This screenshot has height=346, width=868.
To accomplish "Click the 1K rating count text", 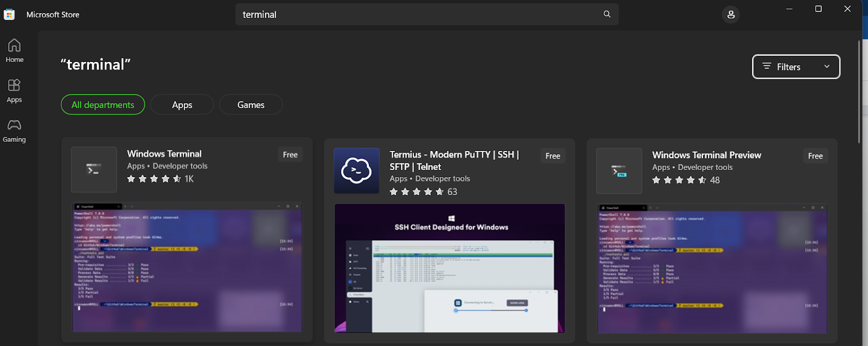I will 189,179.
